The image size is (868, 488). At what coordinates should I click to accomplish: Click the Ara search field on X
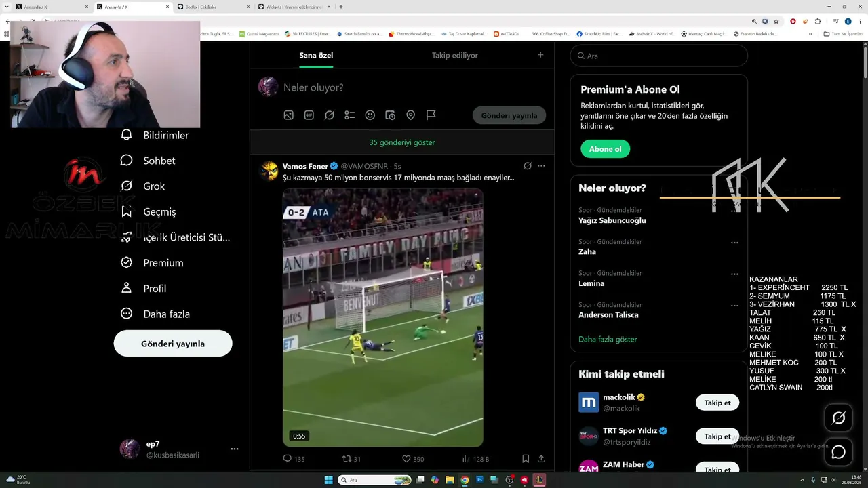pyautogui.click(x=658, y=56)
